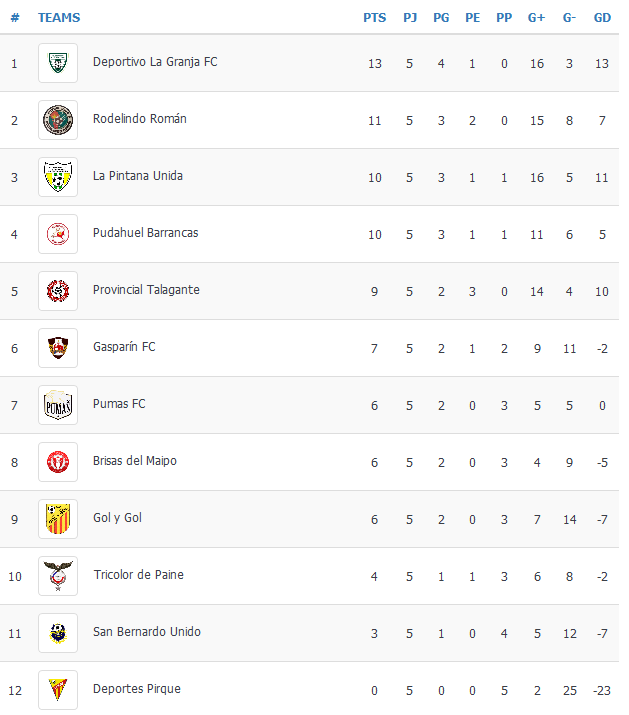Click the Pumas FC badge icon

coord(58,405)
